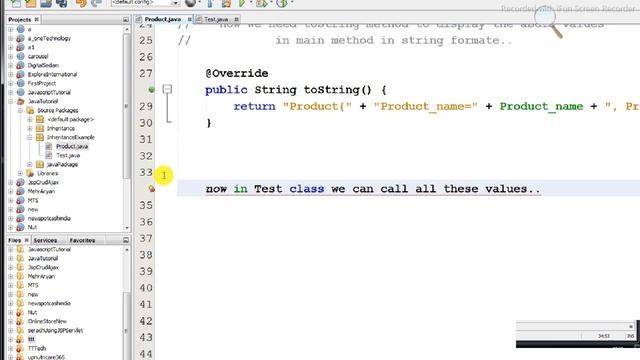Click the globe browser icon in toolbar
Screen dimensions: 640x360
tap(191, 3)
